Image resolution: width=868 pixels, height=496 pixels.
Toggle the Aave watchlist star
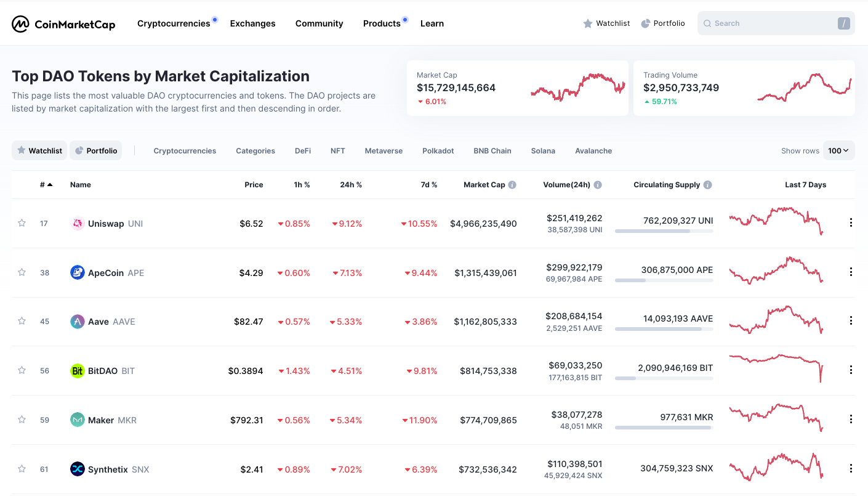(22, 320)
